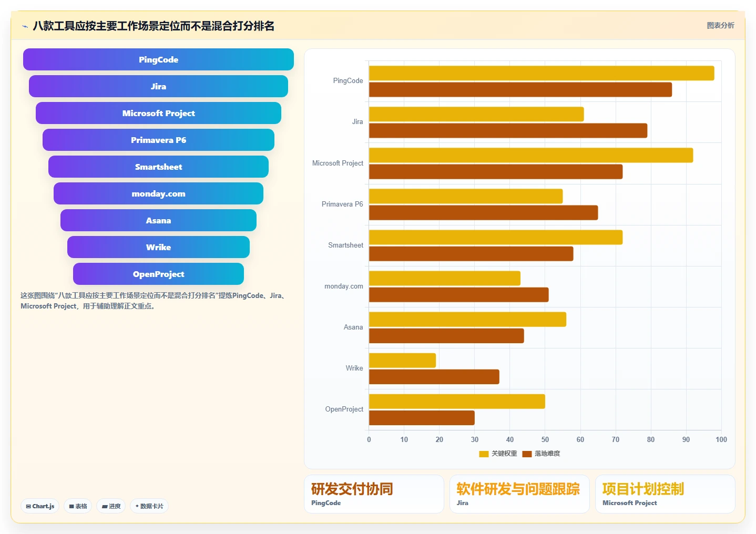Click Jira's brown 落地难度 bar

[508, 130]
